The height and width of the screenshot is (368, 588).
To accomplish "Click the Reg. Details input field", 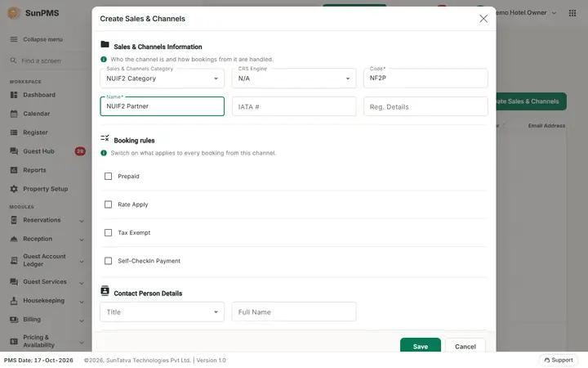I will pyautogui.click(x=425, y=106).
